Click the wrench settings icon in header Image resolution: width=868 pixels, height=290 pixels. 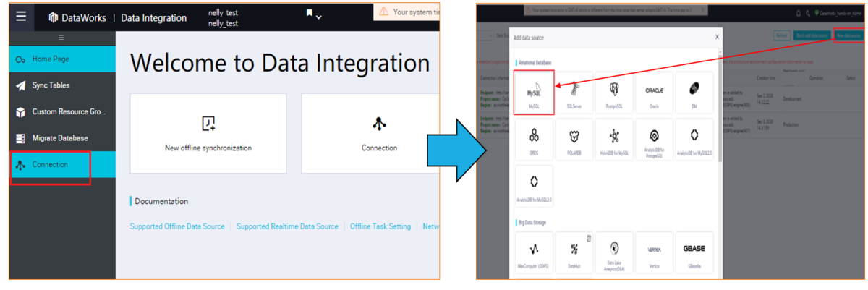pyautogui.click(x=807, y=13)
